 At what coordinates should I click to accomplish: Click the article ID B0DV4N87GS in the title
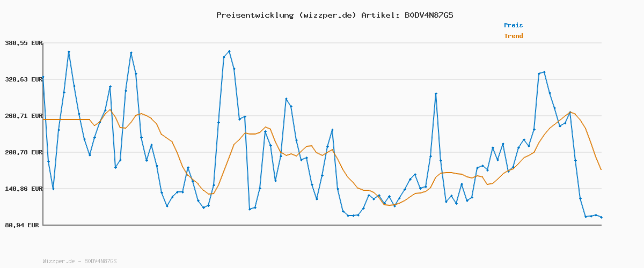(x=428, y=15)
